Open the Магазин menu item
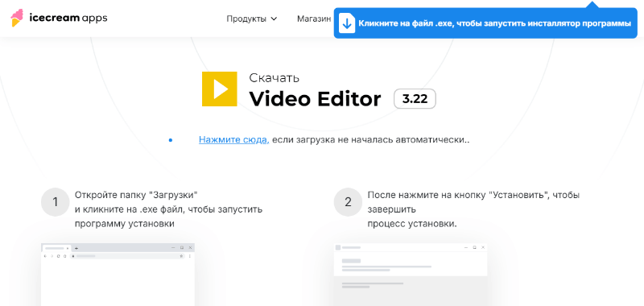 pyautogui.click(x=314, y=19)
